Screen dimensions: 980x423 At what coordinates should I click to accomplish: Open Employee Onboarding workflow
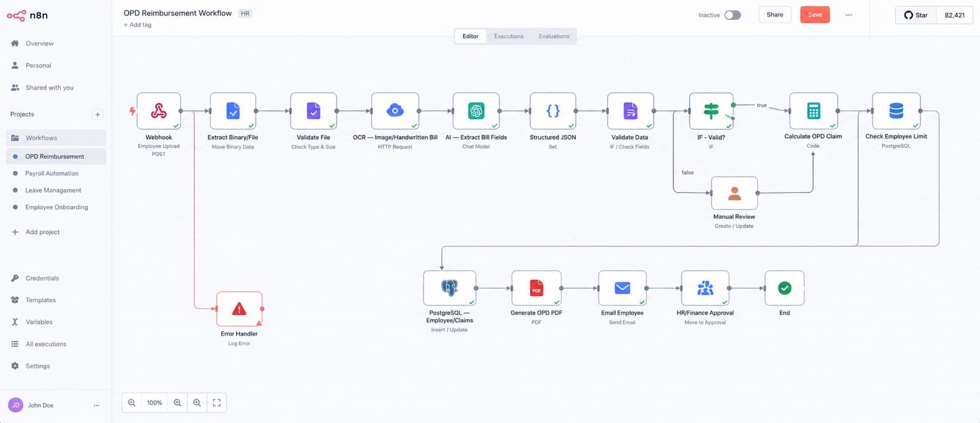[56, 207]
